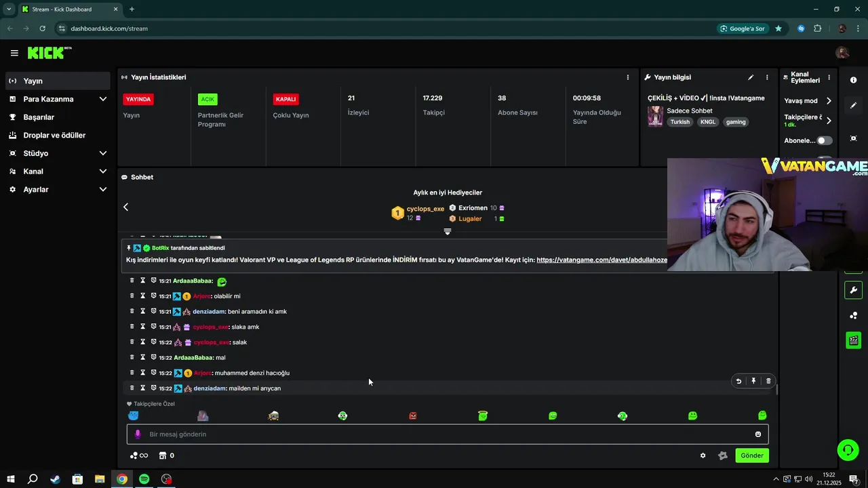
Task: Open the green clapperboard clips icon
Action: (x=853, y=340)
